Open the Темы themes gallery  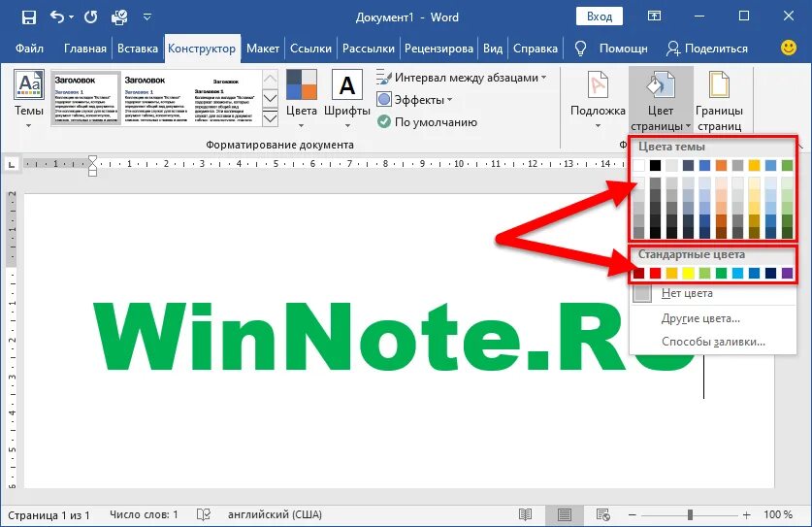28,98
